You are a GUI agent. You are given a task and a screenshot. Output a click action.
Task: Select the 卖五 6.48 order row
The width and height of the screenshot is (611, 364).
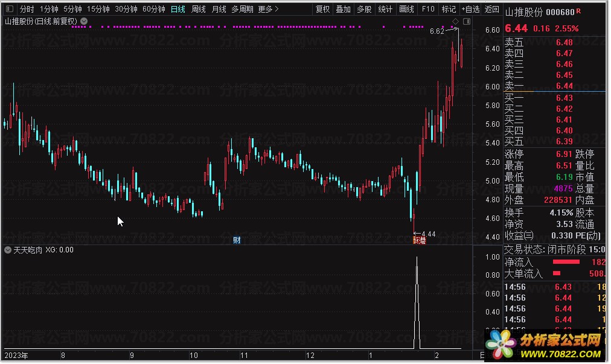tap(554, 42)
